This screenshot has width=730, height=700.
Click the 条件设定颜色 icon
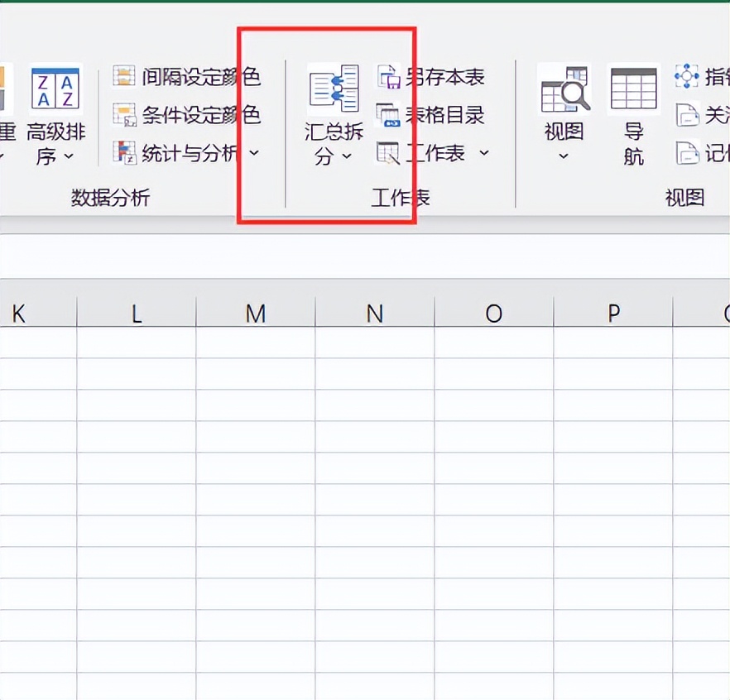click(124, 114)
